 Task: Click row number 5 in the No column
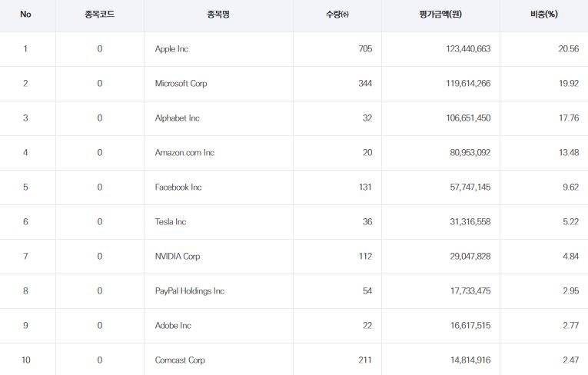pos(25,187)
